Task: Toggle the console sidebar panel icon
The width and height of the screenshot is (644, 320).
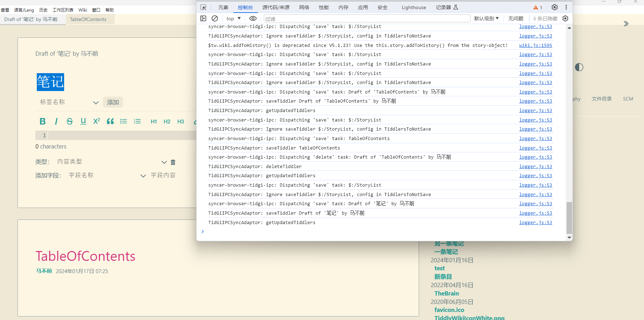Action: 203,19
